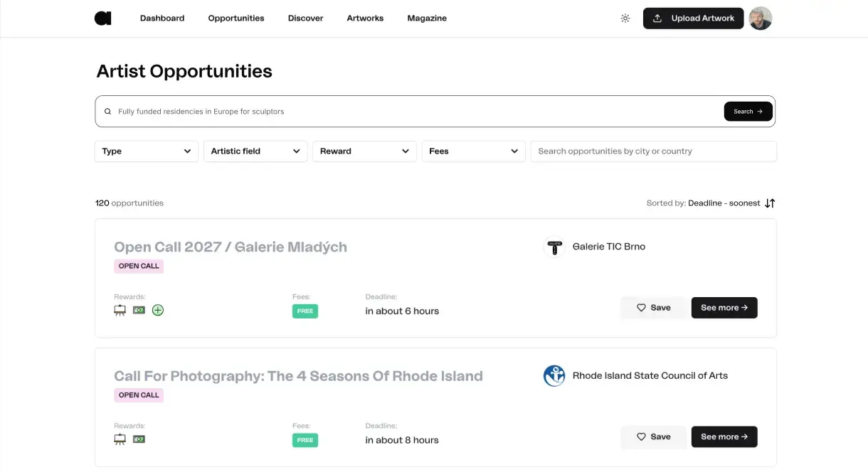868x472 pixels.
Task: Save the Galerie Mladých open call
Action: (x=653, y=308)
